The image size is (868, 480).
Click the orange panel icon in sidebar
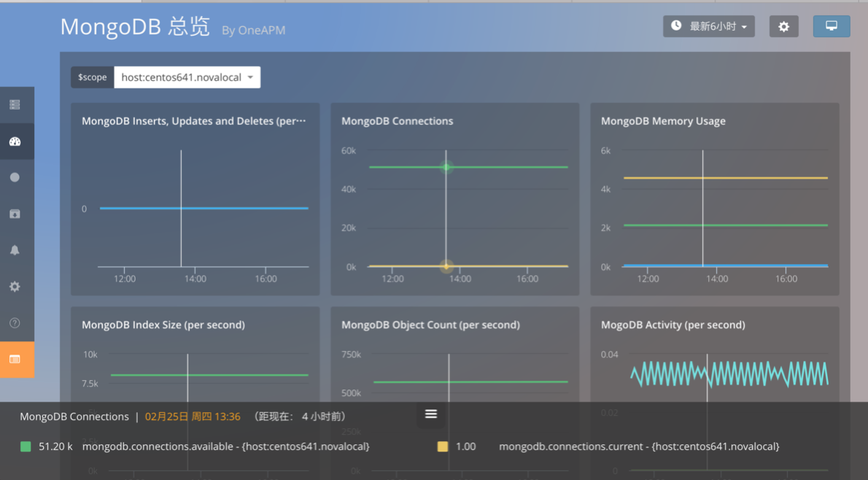[15, 360]
